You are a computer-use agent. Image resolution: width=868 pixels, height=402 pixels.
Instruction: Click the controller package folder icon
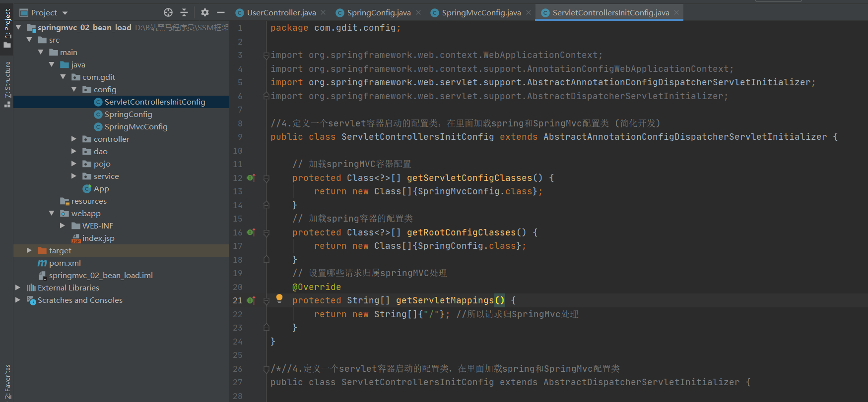coord(87,139)
